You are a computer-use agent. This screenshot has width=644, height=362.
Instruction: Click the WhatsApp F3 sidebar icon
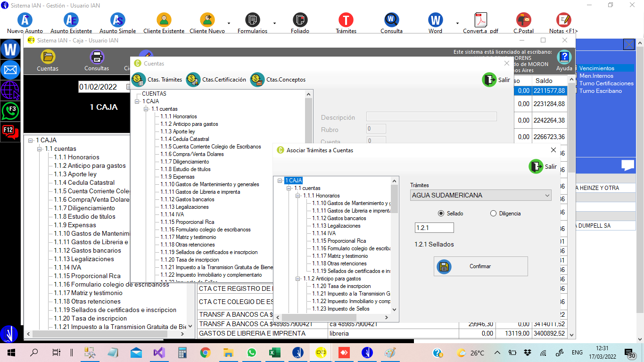point(10,111)
